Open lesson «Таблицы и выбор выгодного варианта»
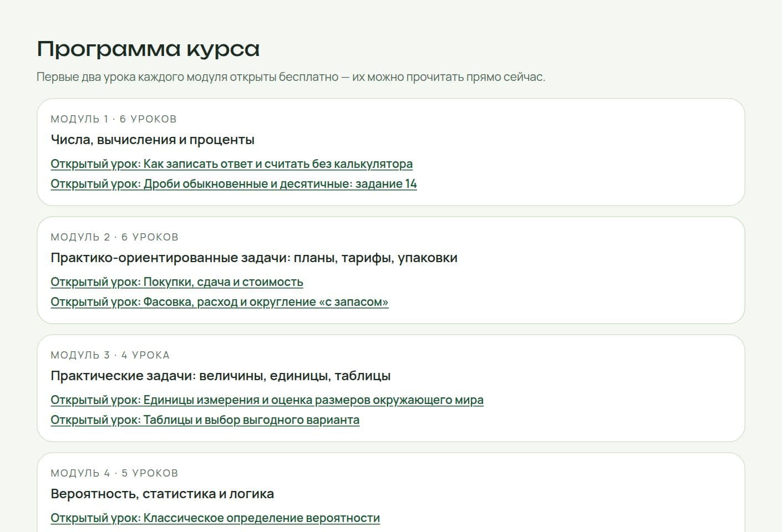This screenshot has height=532, width=782. pos(205,420)
